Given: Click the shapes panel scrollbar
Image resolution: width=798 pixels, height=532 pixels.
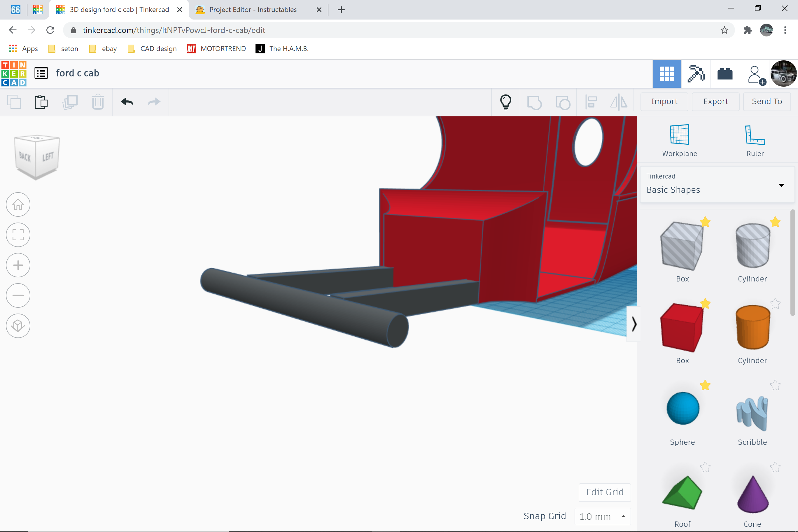Looking at the screenshot, I should (792, 262).
